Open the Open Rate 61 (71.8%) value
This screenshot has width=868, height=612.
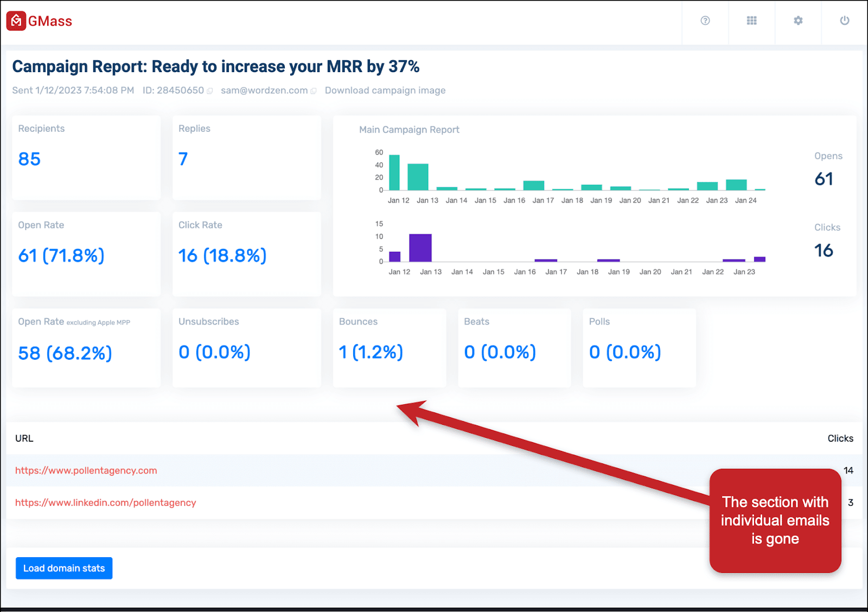[61, 256]
